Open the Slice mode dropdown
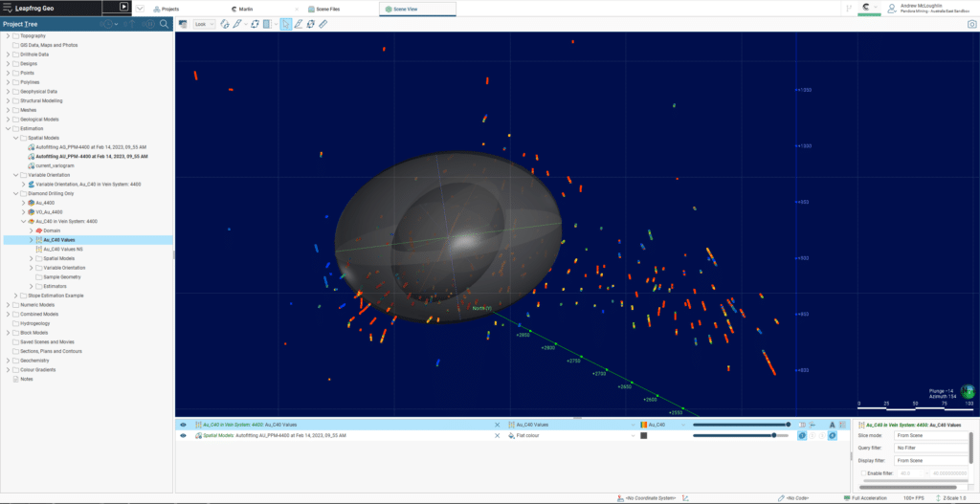 tap(930, 436)
